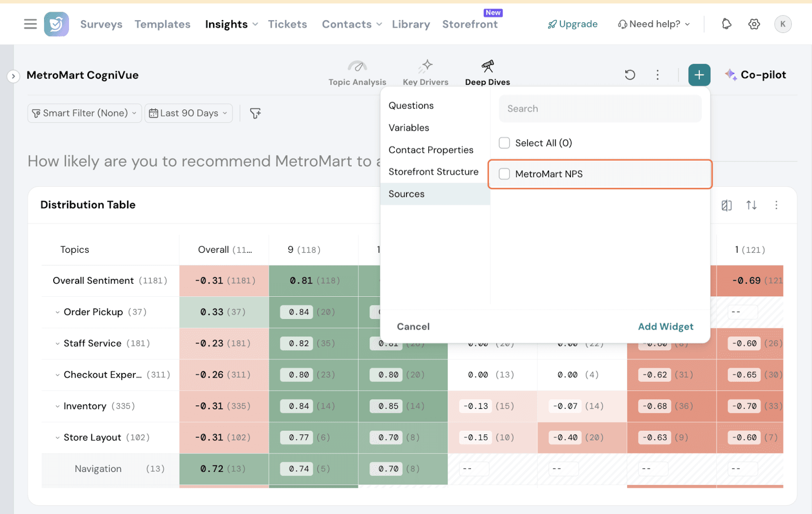
Task: Expand the Insights navigation menu
Action: tap(231, 24)
